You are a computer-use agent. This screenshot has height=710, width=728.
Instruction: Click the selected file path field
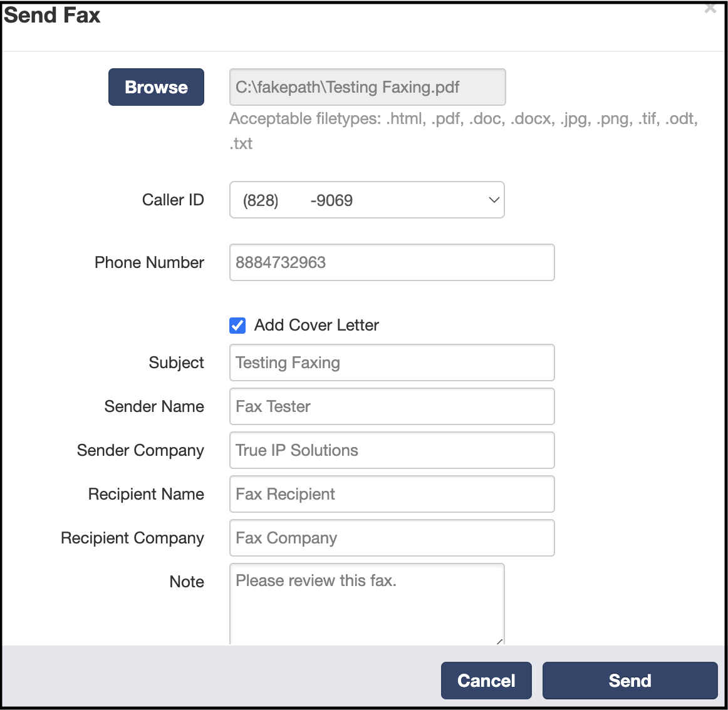click(x=367, y=87)
